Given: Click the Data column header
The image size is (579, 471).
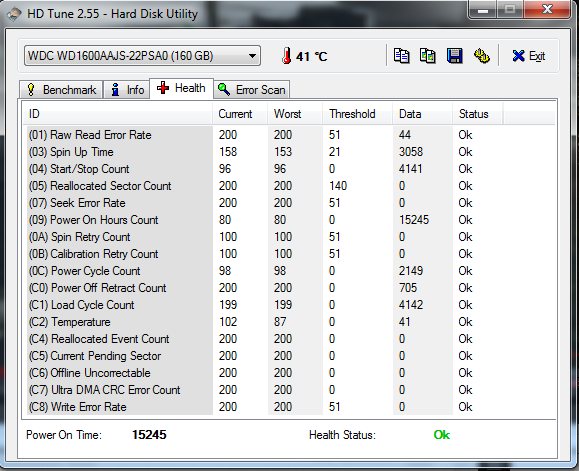Looking at the screenshot, I should 423,114.
